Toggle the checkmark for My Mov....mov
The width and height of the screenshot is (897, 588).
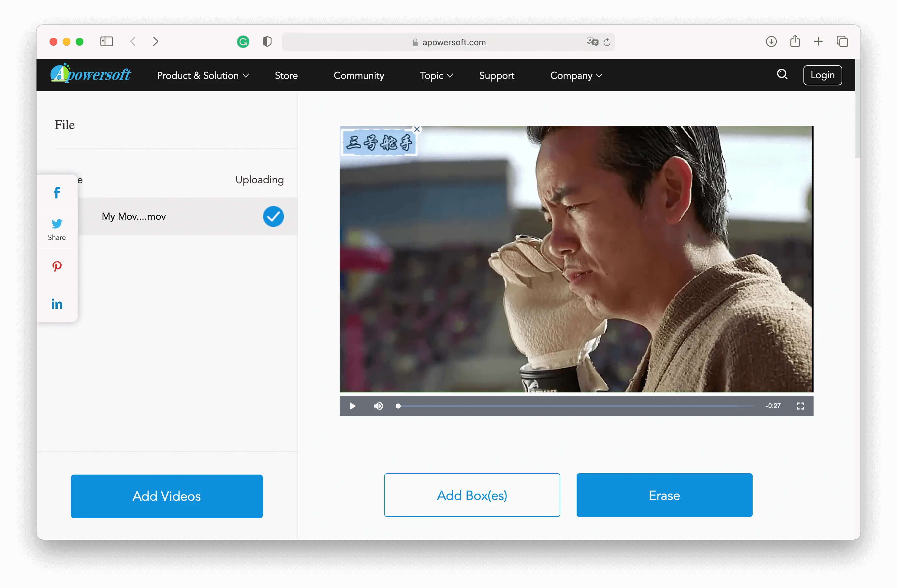pos(273,216)
